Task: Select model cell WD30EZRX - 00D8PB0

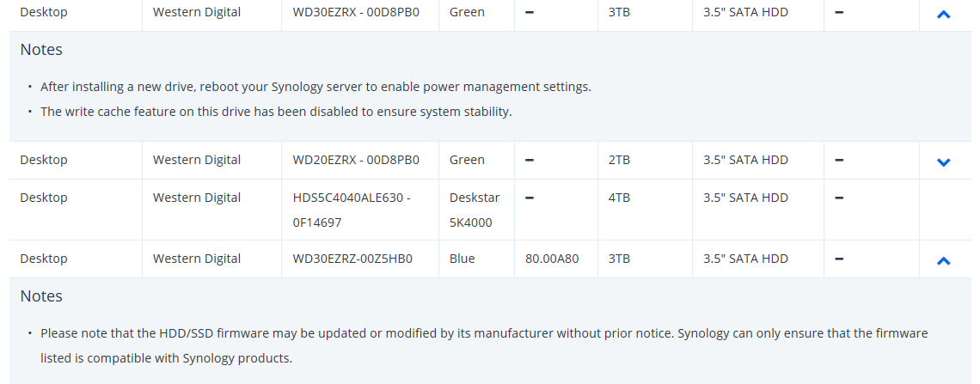Action: (356, 12)
